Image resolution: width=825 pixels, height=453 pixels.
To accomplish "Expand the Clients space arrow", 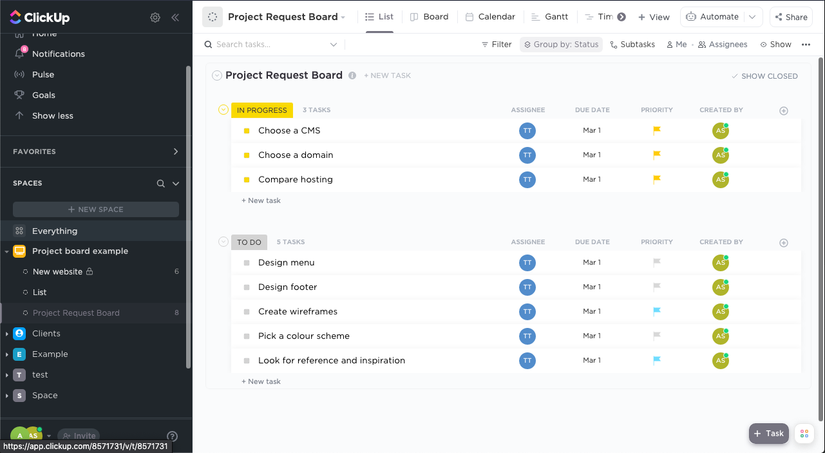I will coord(6,334).
